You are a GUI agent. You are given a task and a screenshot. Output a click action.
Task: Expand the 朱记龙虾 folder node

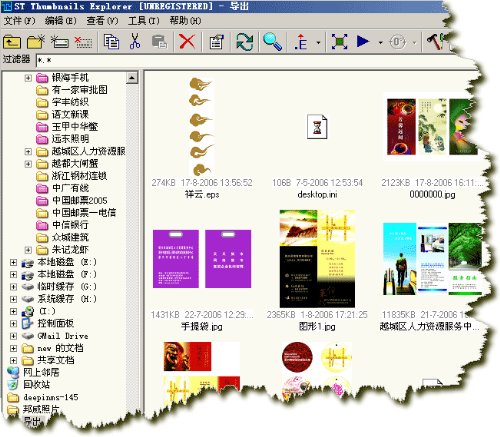(x=28, y=250)
